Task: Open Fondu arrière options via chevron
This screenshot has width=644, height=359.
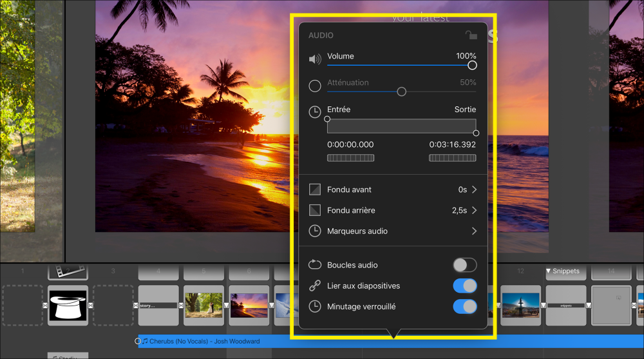Action: 475,210
